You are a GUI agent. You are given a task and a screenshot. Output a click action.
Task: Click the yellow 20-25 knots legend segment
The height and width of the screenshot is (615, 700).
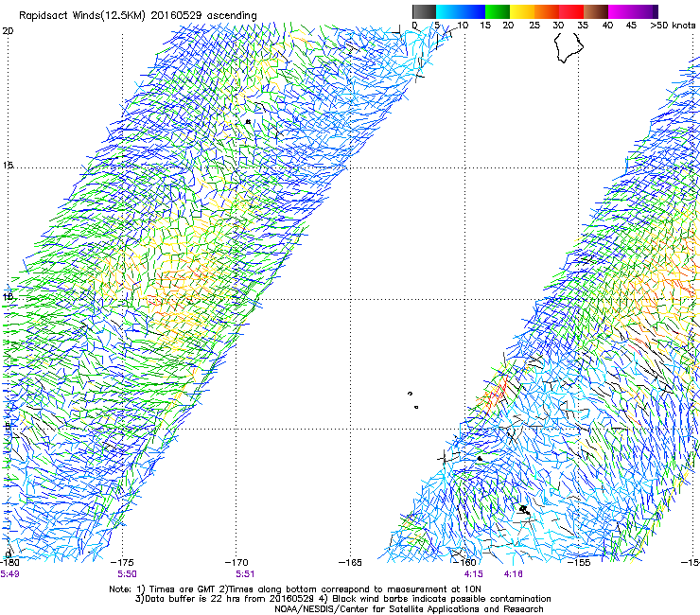(x=522, y=11)
